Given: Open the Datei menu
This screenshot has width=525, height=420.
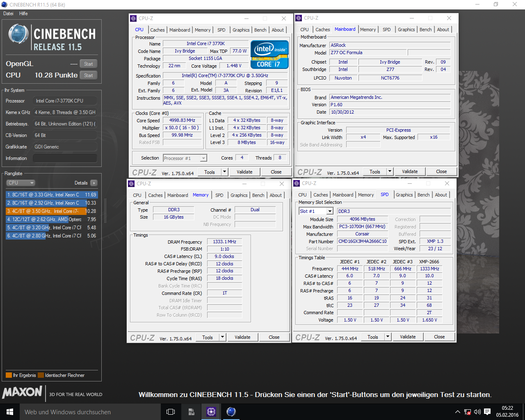Looking at the screenshot, I should point(8,14).
